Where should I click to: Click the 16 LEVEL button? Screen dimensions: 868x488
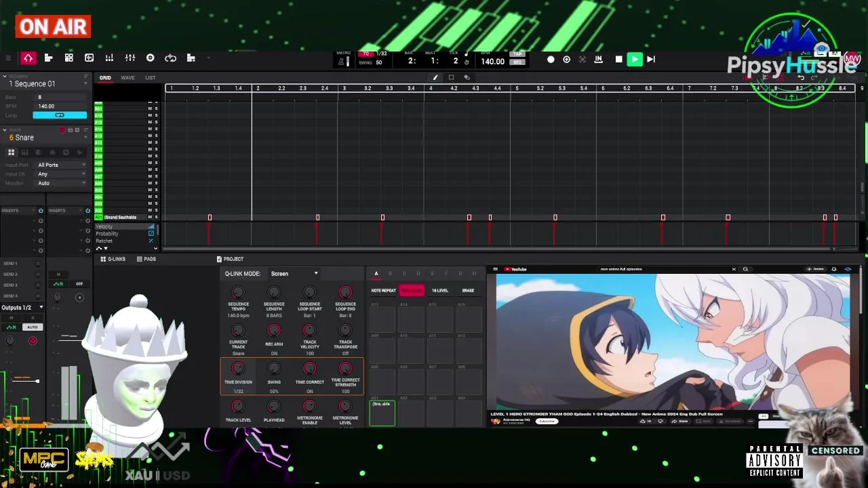coord(440,291)
